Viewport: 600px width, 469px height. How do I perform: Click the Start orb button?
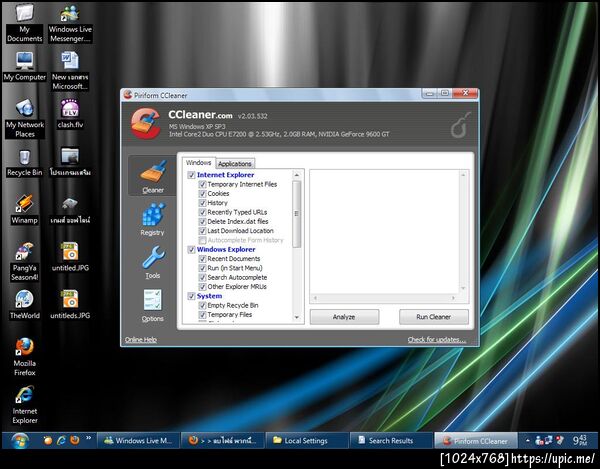pyautogui.click(x=20, y=441)
